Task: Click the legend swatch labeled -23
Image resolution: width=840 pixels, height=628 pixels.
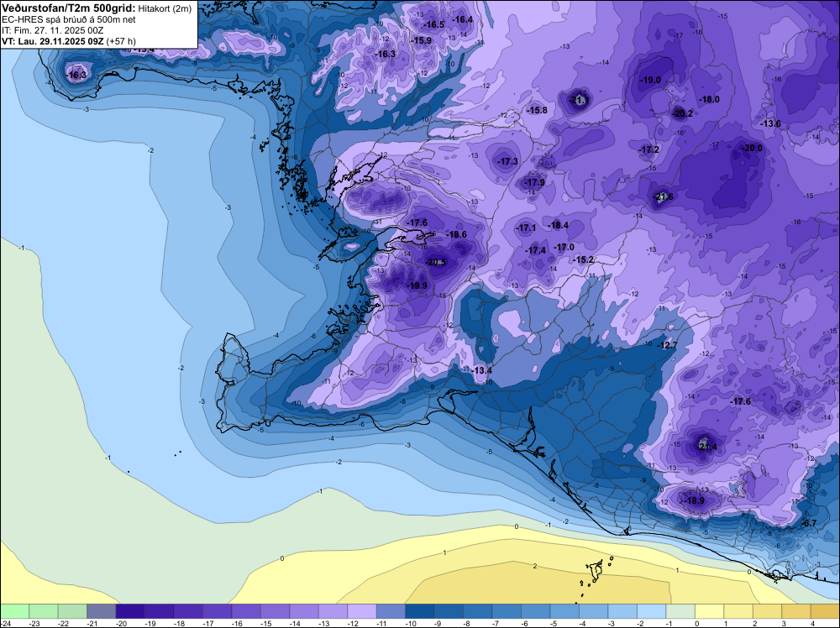Action: 44,611
